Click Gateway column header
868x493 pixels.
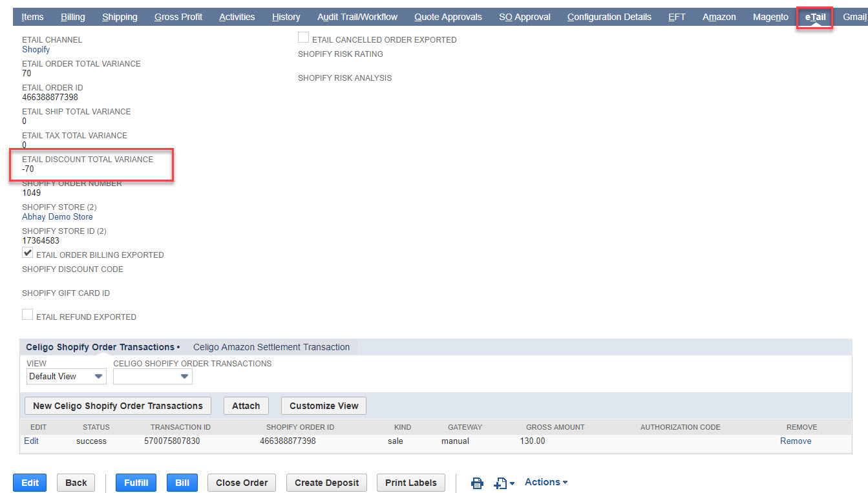(465, 427)
